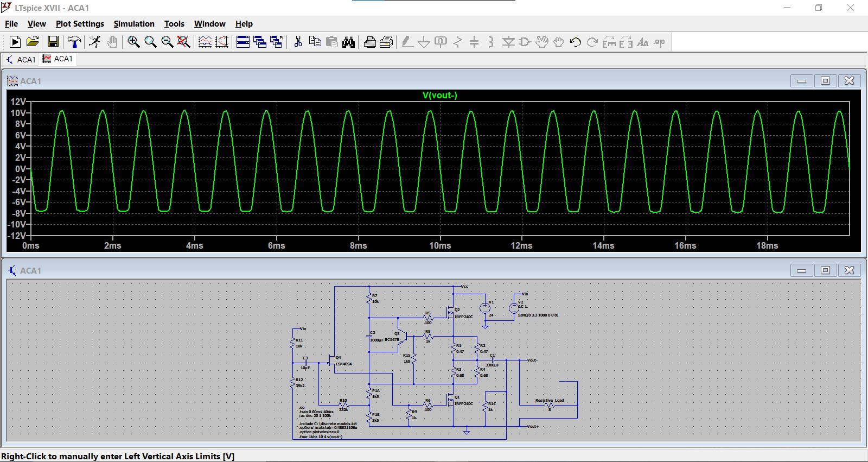This screenshot has width=868, height=462.
Task: Select the Zoom In magnifier tool
Action: [133, 42]
